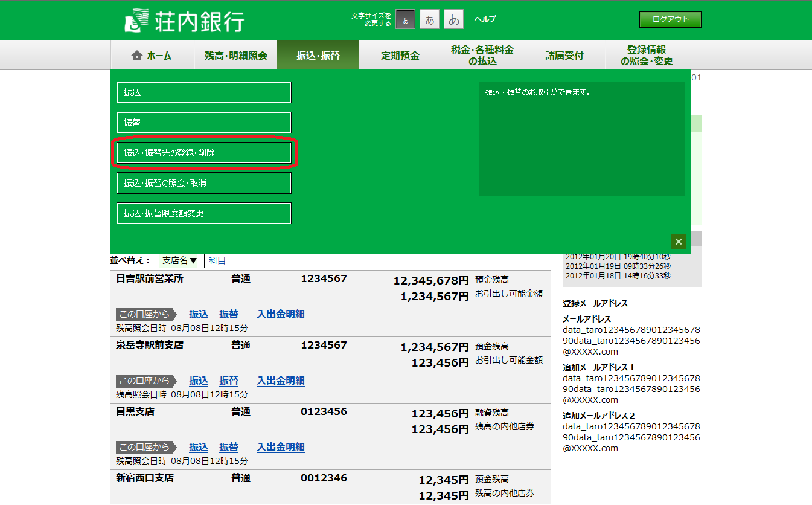Sort accounts by 支店名
Viewport: 812px width, 505px height.
click(x=180, y=261)
